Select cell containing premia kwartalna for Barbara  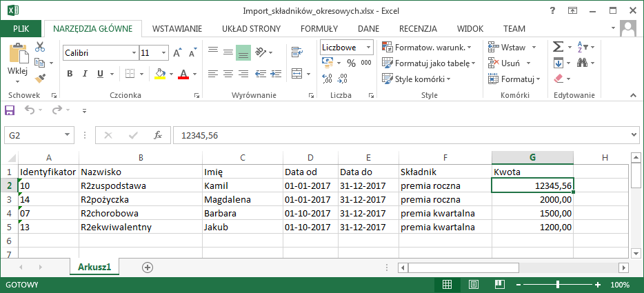click(x=445, y=213)
